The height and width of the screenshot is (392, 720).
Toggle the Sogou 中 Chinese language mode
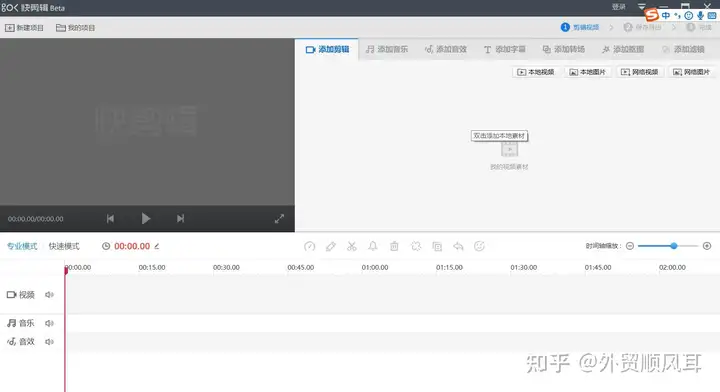click(665, 16)
